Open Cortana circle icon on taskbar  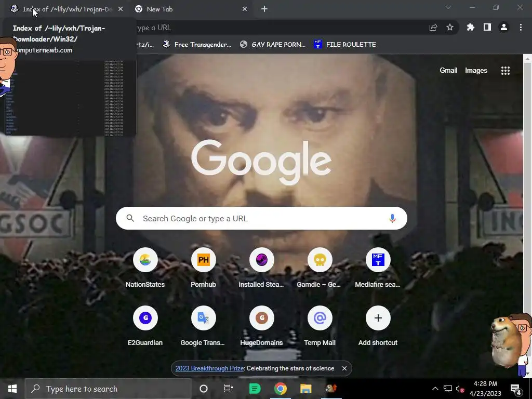pos(204,389)
